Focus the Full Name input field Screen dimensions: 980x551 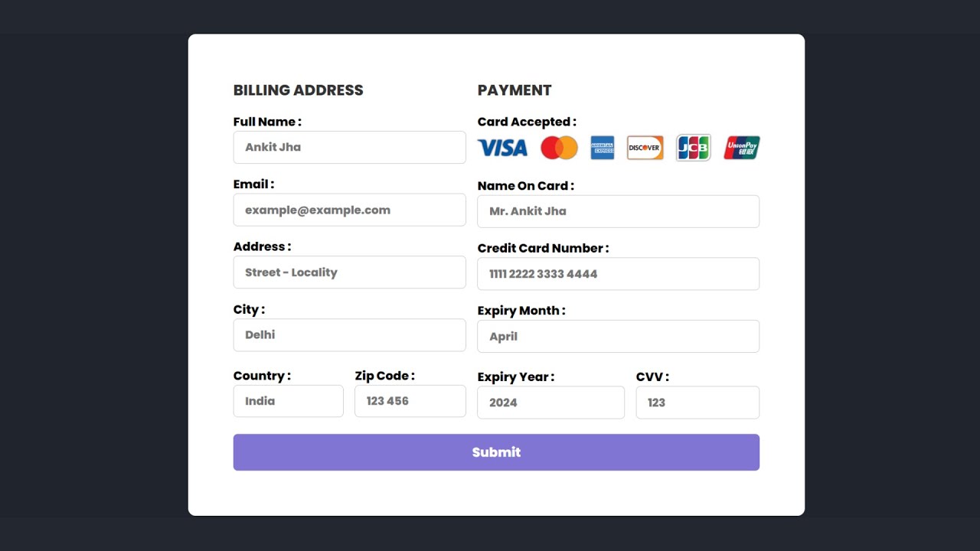349,147
